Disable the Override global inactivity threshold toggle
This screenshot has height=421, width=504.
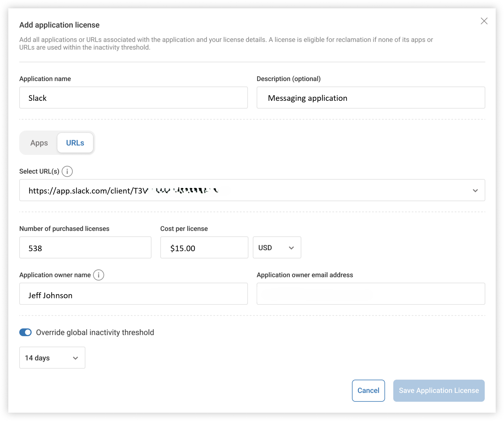pyautogui.click(x=25, y=332)
